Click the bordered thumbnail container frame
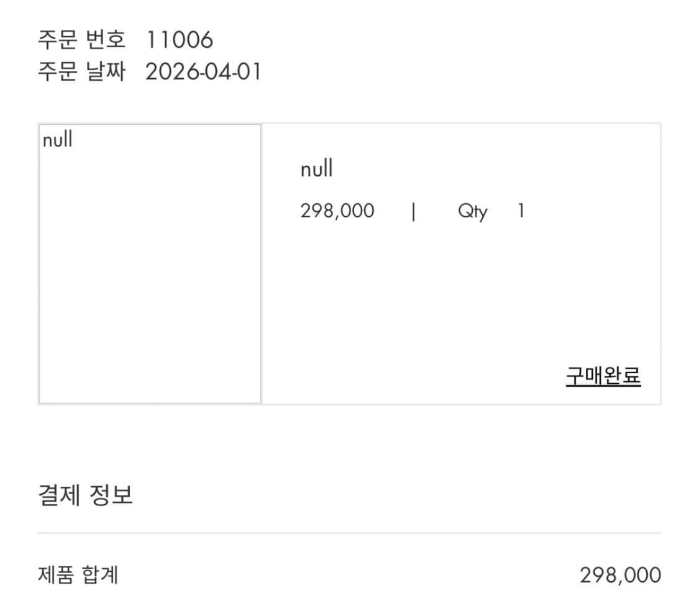 (149, 263)
